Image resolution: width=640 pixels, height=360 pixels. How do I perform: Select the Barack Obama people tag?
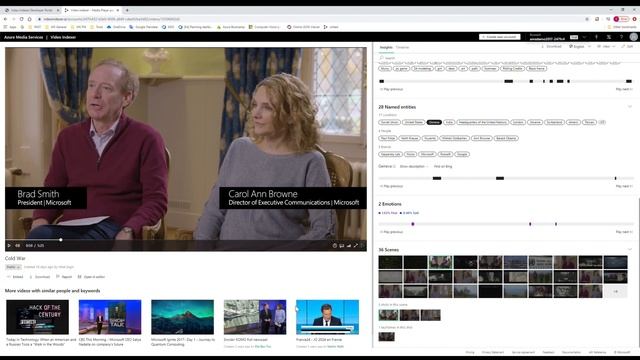(506, 138)
